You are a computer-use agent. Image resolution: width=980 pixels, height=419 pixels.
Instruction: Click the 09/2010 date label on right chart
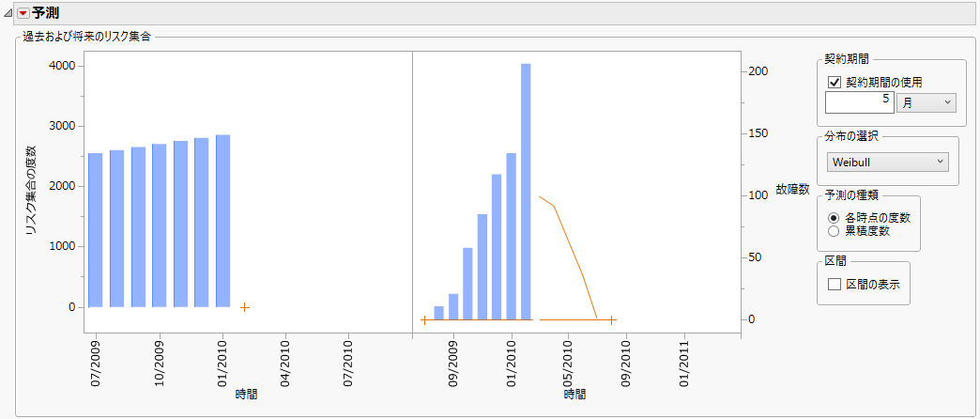(626, 363)
